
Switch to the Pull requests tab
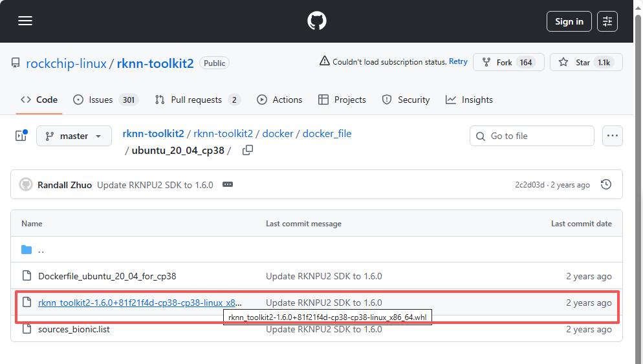click(197, 100)
